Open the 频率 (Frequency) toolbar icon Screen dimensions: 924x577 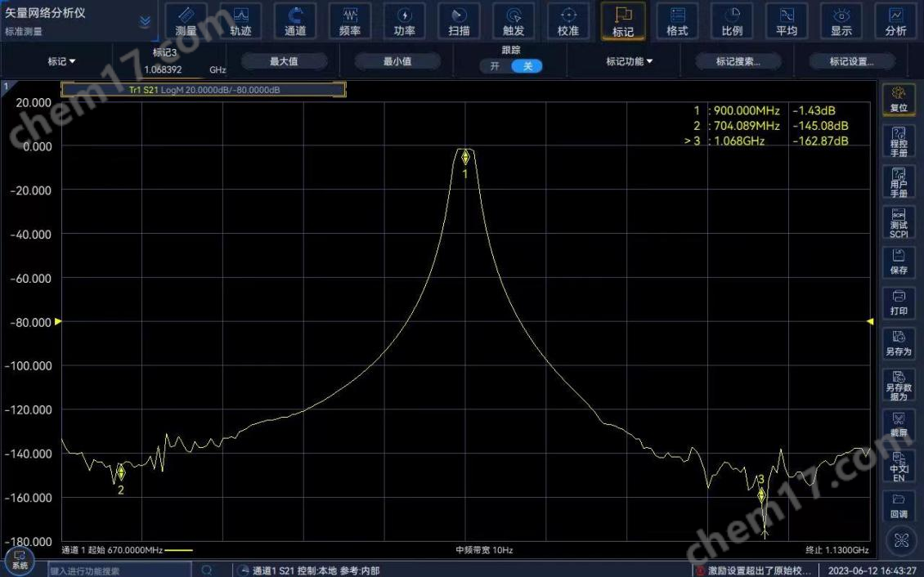coord(350,21)
